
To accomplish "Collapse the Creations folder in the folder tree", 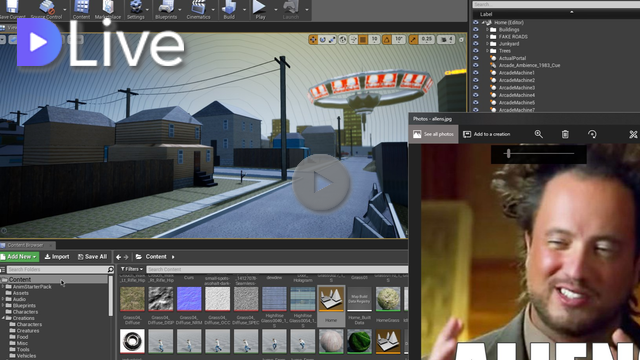I will (3, 318).
